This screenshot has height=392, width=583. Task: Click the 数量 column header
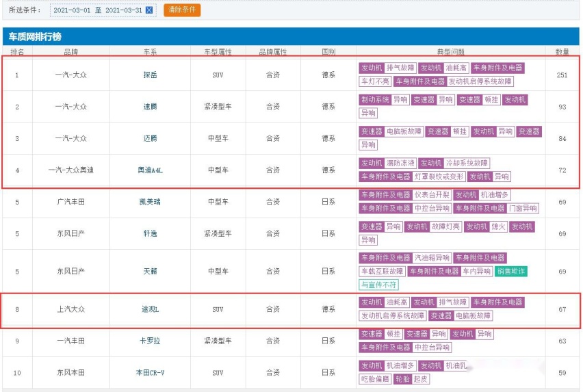pyautogui.click(x=562, y=51)
